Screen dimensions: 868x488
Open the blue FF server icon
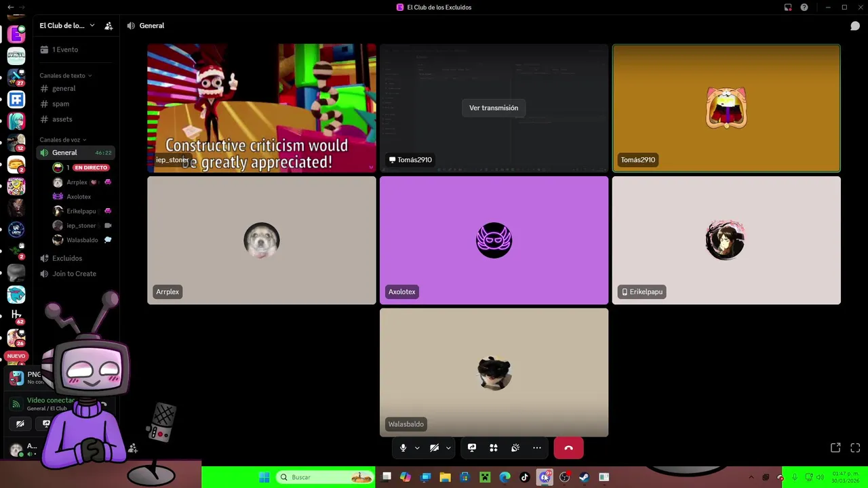(16, 100)
